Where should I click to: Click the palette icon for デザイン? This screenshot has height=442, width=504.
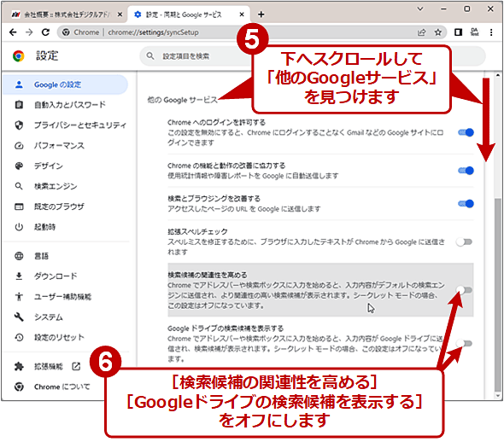[x=19, y=166]
